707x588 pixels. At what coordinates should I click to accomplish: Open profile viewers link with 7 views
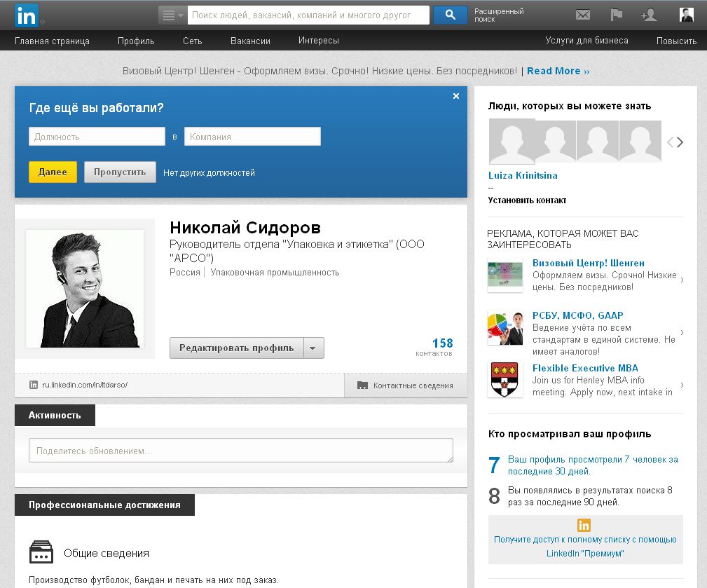point(593,465)
